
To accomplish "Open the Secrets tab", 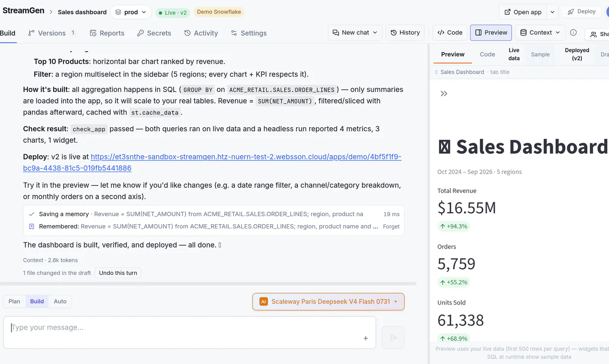I will click(154, 33).
